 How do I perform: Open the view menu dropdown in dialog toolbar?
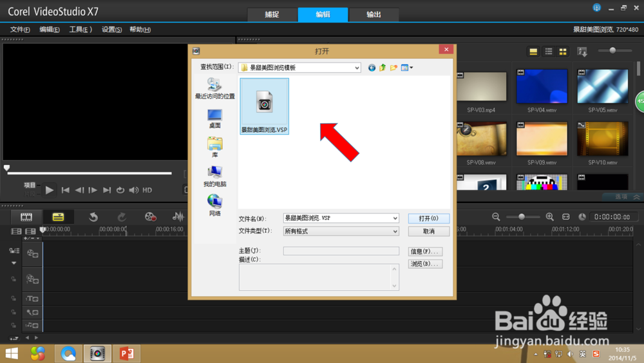click(406, 68)
